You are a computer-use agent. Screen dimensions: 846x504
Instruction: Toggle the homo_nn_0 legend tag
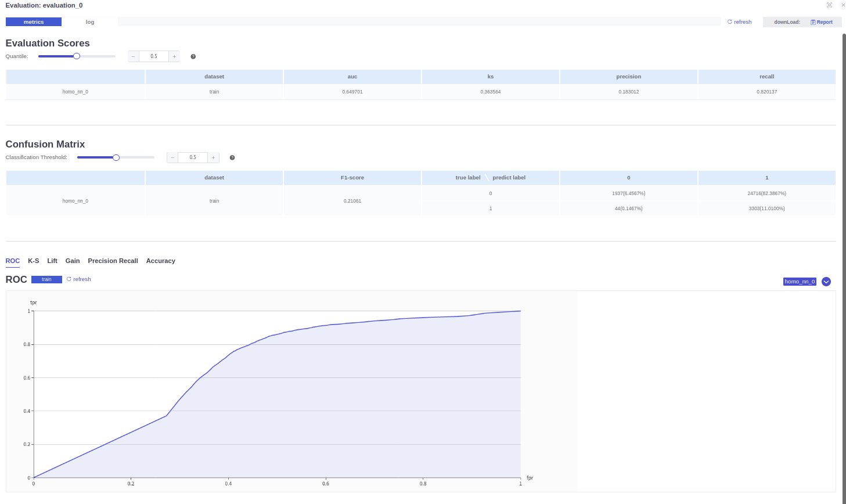(800, 282)
